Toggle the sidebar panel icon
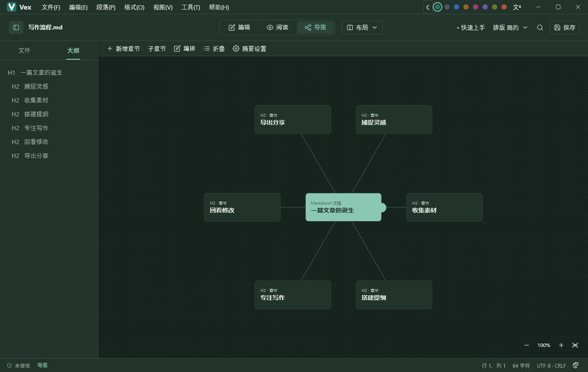 (16, 27)
